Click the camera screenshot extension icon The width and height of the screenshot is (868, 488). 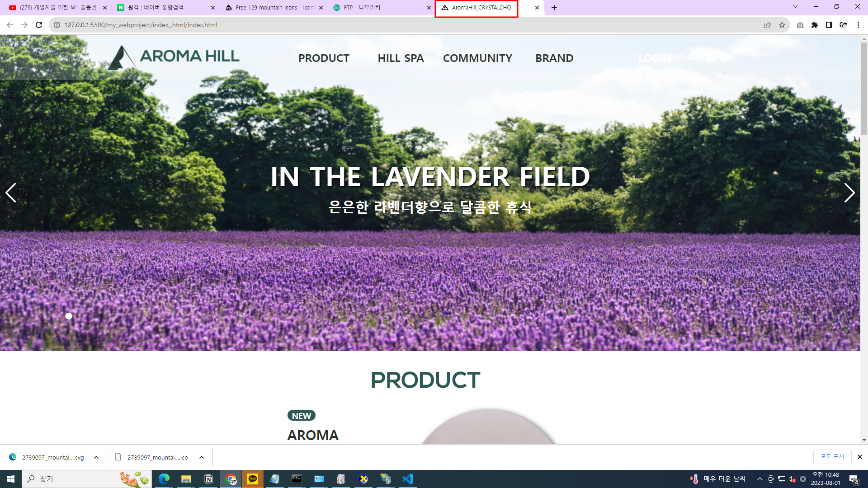[800, 25]
